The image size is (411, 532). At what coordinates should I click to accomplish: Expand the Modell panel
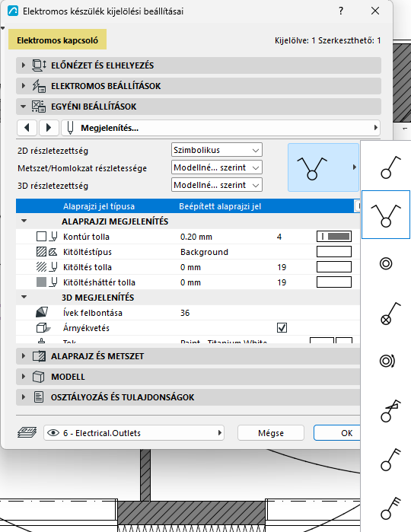pos(24,377)
